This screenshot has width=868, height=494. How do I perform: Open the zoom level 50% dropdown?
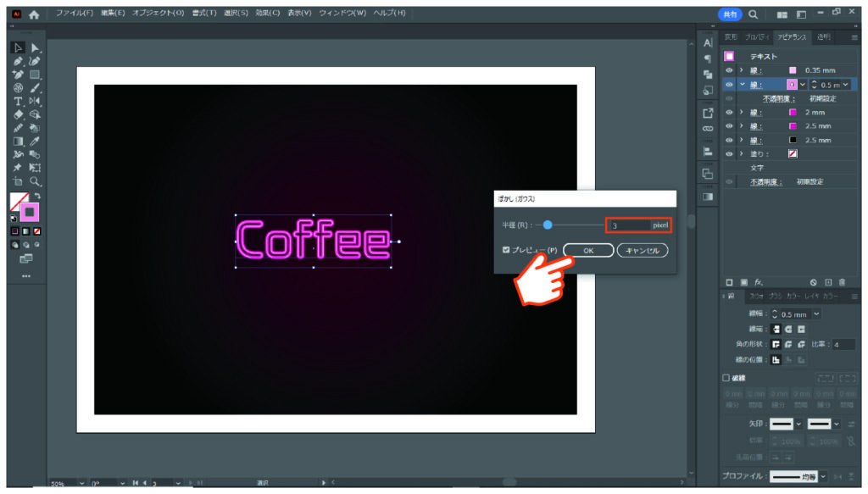pos(81,483)
